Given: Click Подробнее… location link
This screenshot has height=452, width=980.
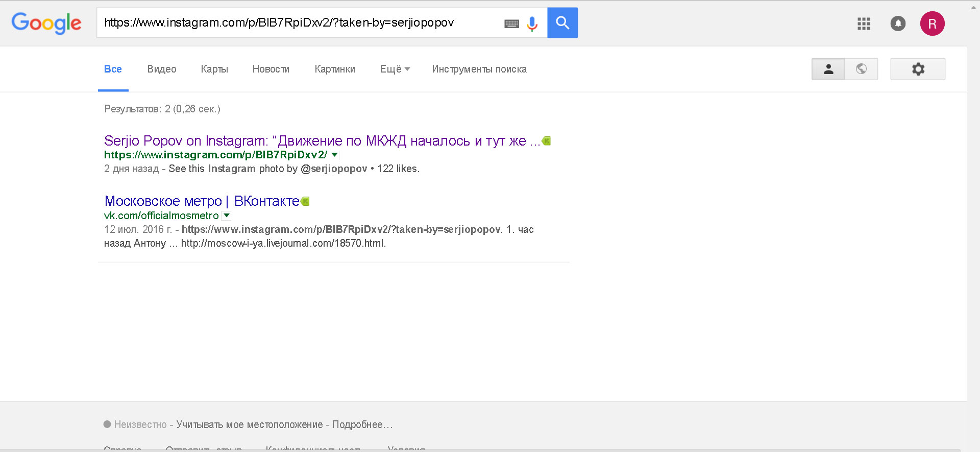Looking at the screenshot, I should 362,424.
